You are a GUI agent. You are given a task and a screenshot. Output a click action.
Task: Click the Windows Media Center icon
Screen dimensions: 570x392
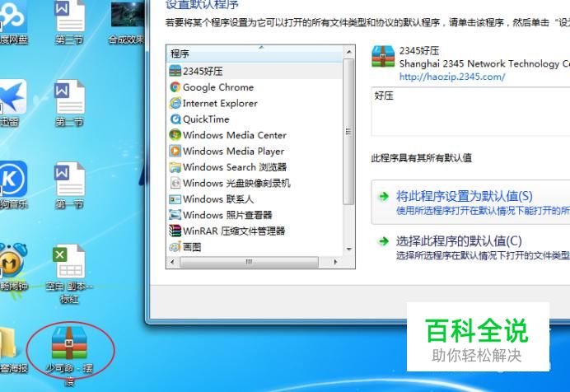click(175, 135)
